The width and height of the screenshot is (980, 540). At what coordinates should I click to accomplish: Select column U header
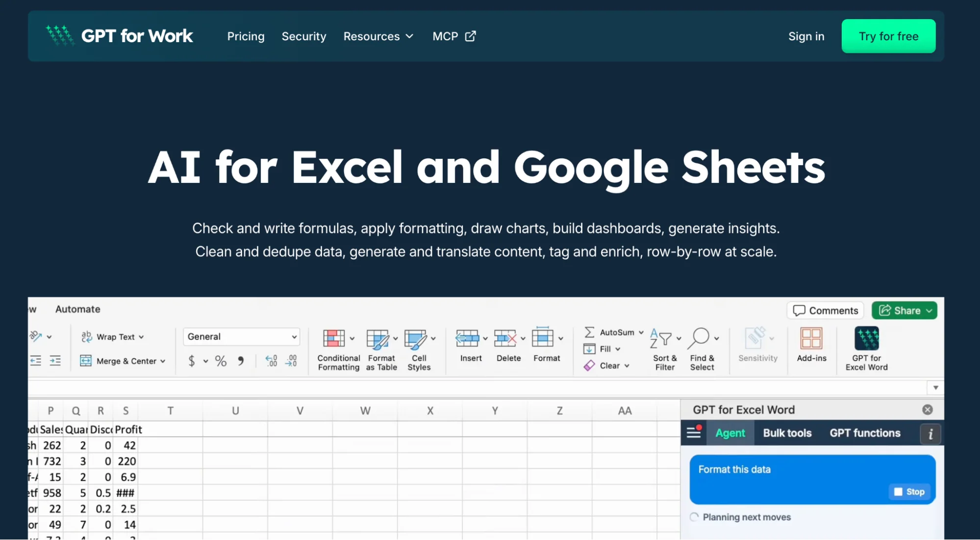coord(235,411)
